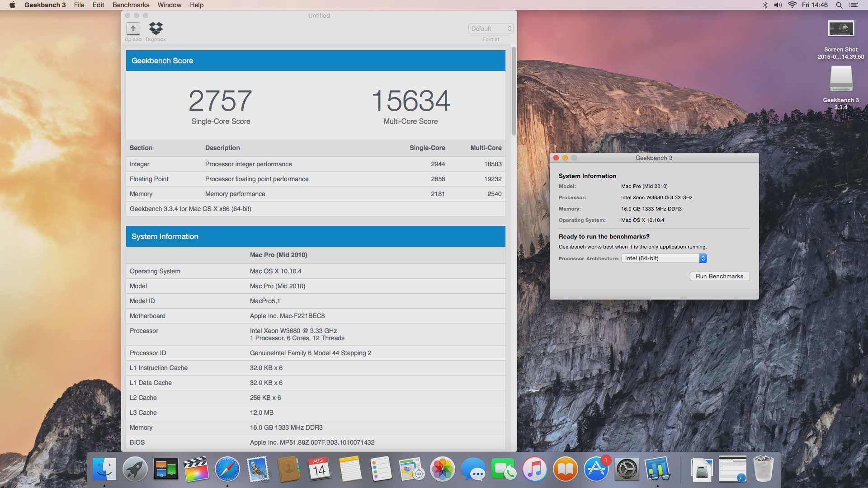Screen dimensions: 868x488
Task: Open Final Cut Pro from the Dock
Action: point(197,469)
